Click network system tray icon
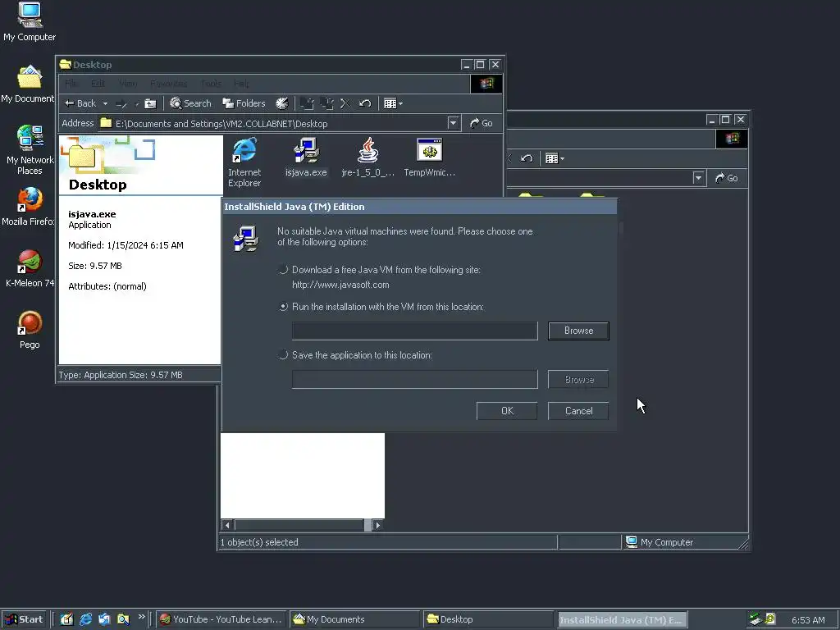Viewport: 840px width, 630px height. point(756,619)
